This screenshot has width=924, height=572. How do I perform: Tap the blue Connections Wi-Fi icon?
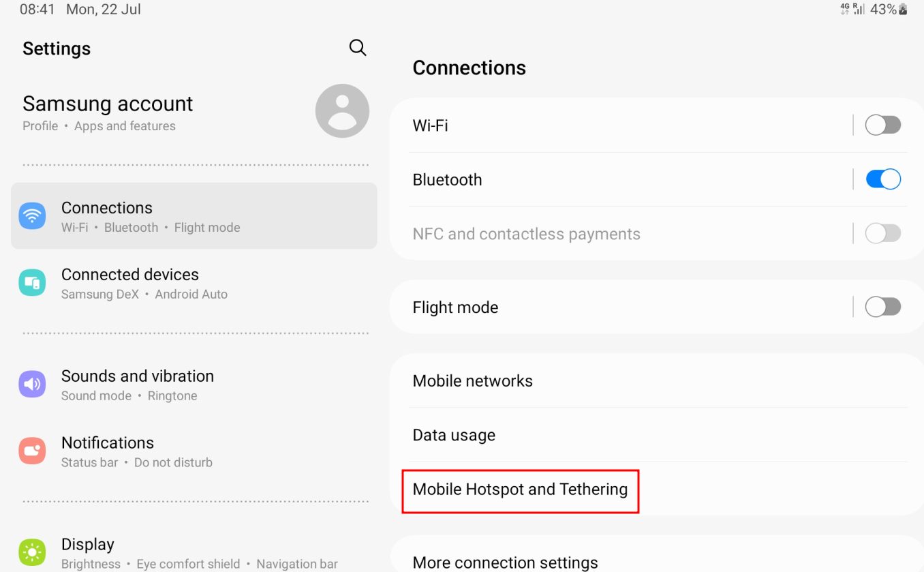tap(32, 216)
